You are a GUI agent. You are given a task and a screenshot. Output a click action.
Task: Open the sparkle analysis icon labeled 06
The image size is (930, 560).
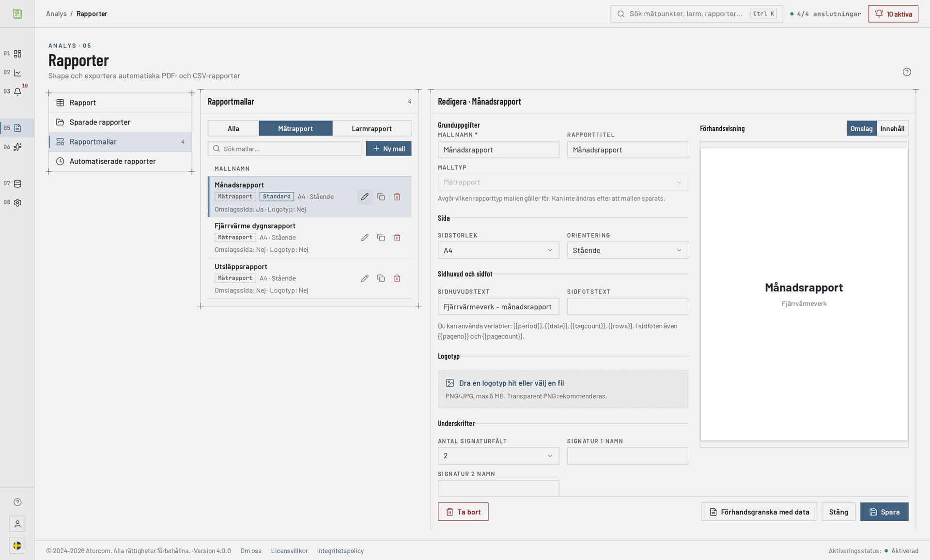coord(17,147)
